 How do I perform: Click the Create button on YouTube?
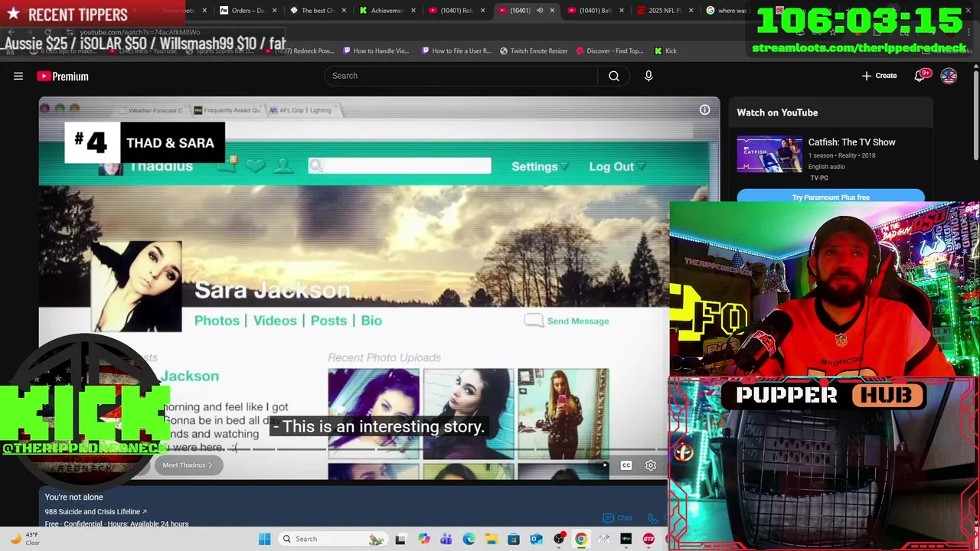pyautogui.click(x=879, y=76)
